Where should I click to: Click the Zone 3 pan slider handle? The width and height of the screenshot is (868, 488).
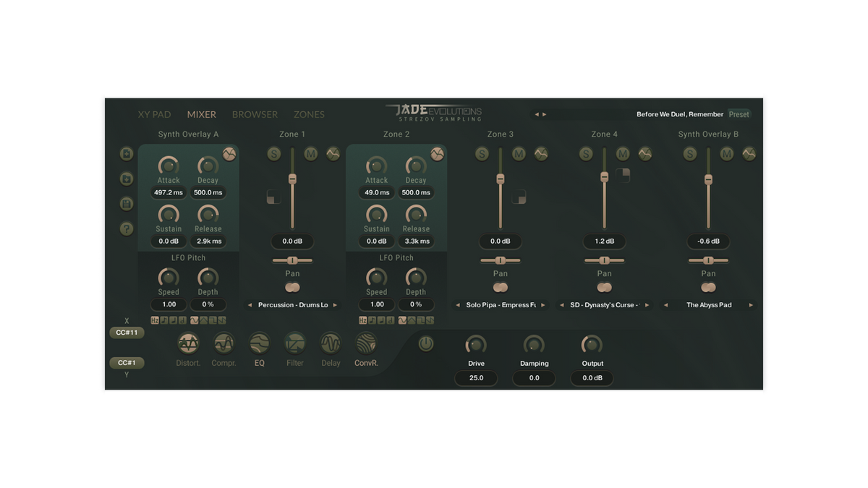501,260
